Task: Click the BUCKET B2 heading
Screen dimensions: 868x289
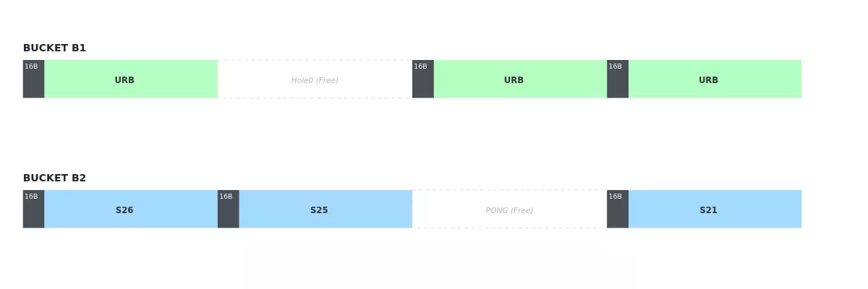Action: pyautogui.click(x=54, y=178)
